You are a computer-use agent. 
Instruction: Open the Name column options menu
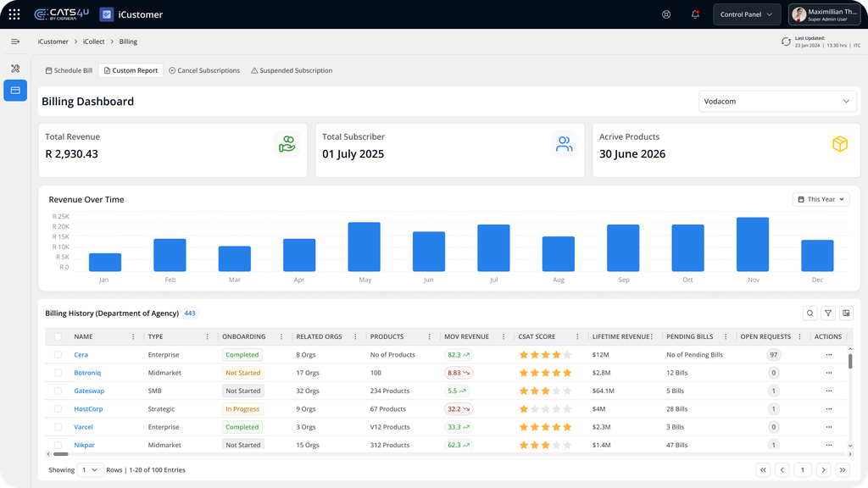(x=133, y=336)
